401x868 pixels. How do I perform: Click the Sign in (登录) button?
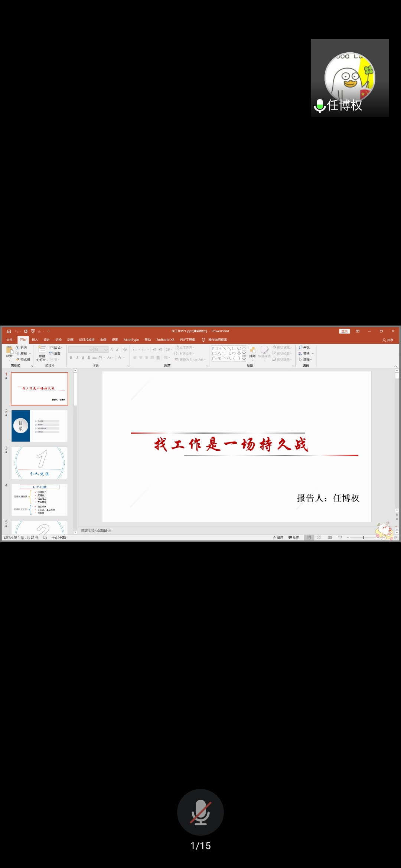click(x=345, y=331)
